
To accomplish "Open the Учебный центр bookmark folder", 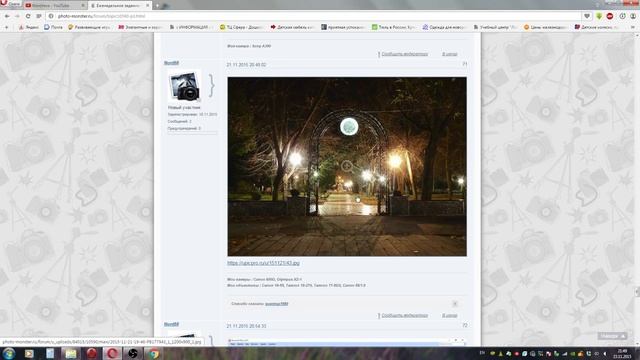I will pyautogui.click(x=495, y=27).
